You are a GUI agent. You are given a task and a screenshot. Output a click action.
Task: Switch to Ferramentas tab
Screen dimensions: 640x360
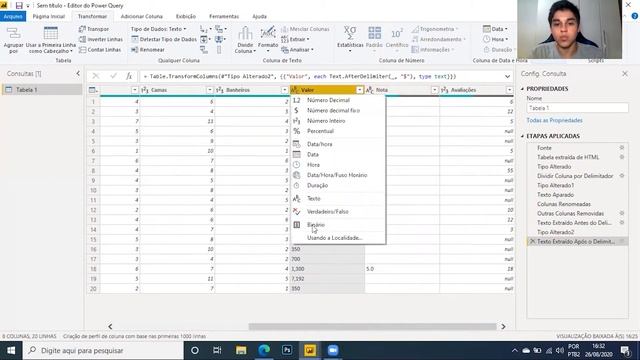pos(224,16)
